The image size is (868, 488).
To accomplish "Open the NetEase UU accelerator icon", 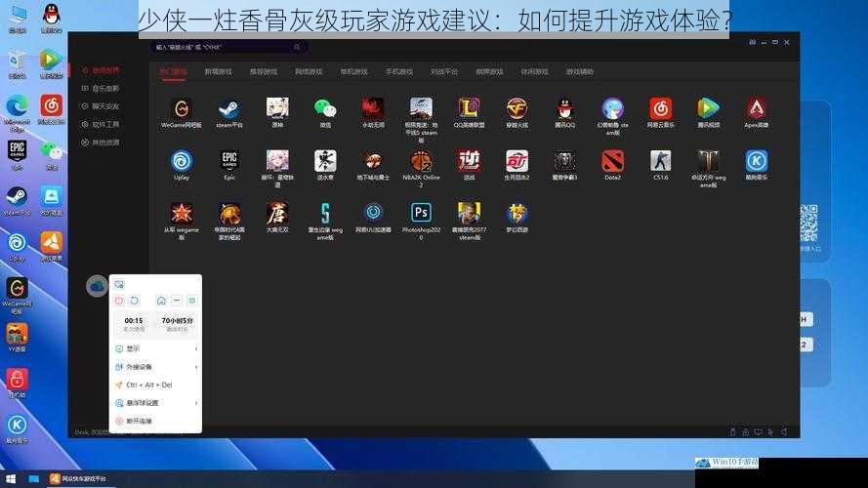I will tap(373, 213).
